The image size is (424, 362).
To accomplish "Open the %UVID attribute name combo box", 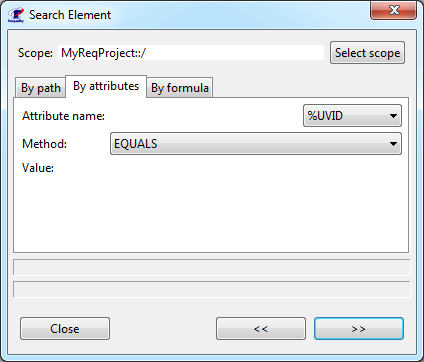I will [352, 116].
